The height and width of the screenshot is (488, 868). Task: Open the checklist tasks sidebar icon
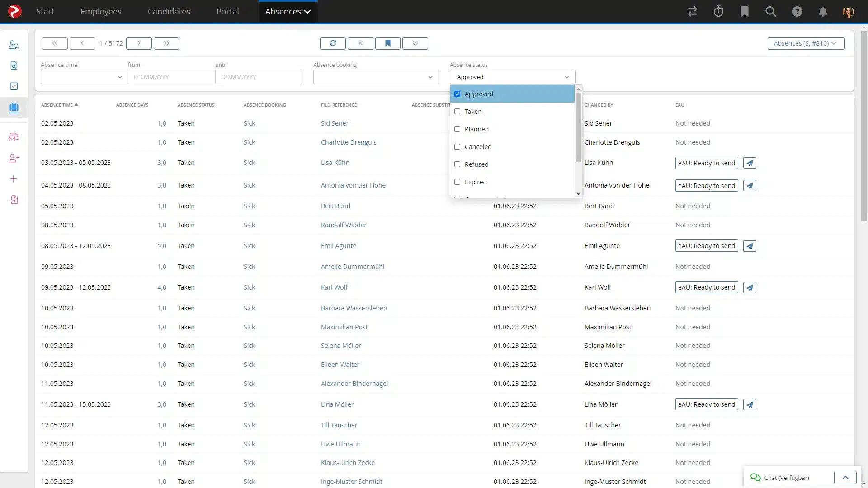click(x=14, y=86)
